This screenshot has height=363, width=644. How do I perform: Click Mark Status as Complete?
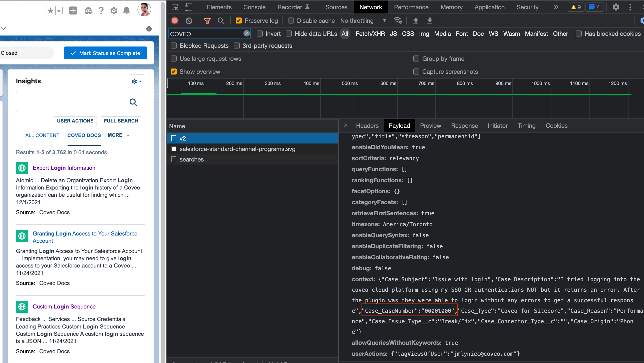pyautogui.click(x=105, y=53)
